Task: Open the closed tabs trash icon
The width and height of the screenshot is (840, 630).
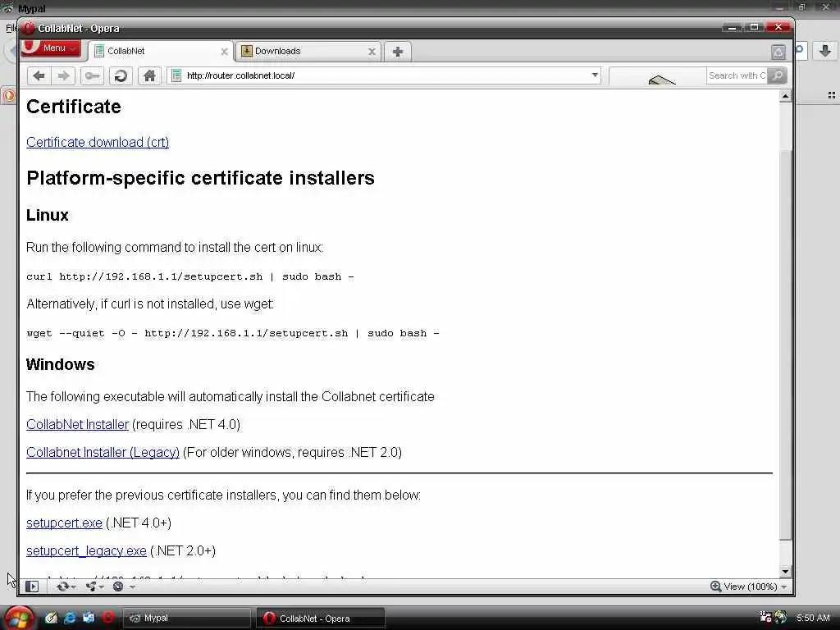Action: pos(778,52)
